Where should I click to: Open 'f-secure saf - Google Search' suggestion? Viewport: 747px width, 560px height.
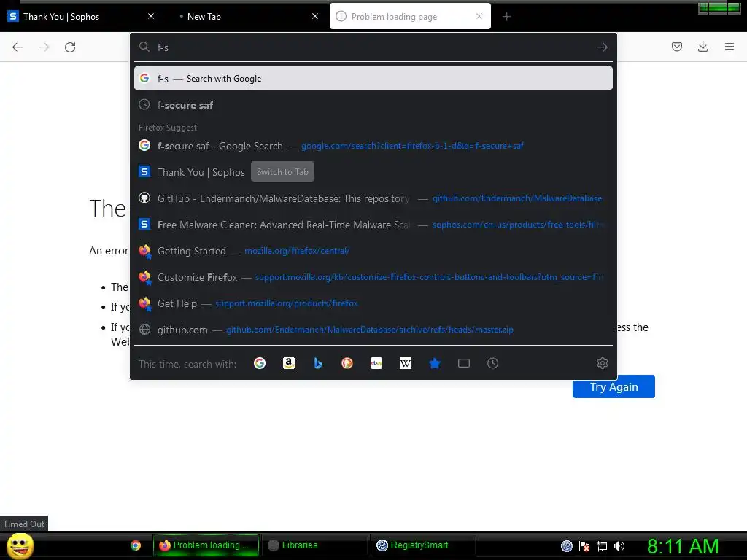point(373,146)
